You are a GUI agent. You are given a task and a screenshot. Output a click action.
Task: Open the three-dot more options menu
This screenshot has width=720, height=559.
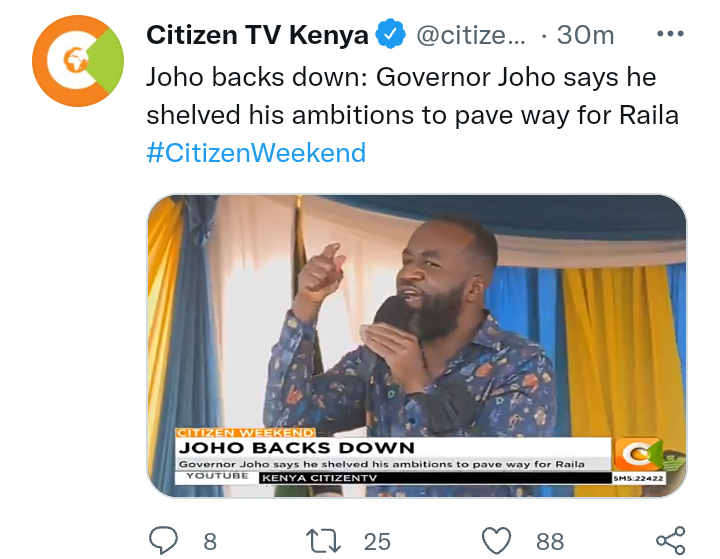click(x=670, y=34)
